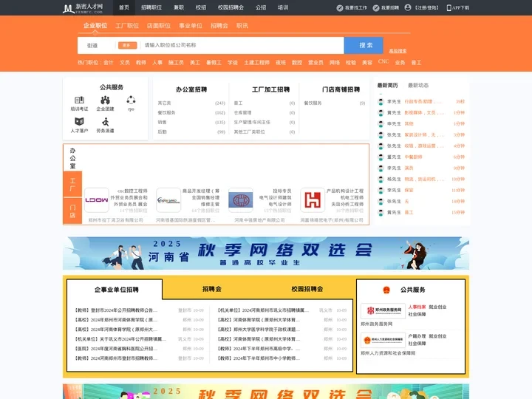Image resolution: width=532 pixels, height=399 pixels.
Task: Click the red emblem icon beside 公共服务
Action: point(386,290)
